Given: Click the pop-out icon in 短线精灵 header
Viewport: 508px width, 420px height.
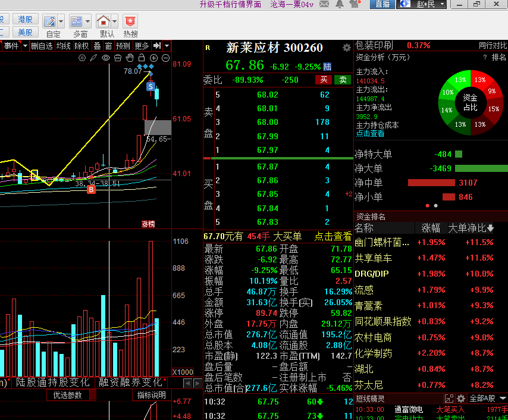Looking at the screenshot, I should pos(449,399).
